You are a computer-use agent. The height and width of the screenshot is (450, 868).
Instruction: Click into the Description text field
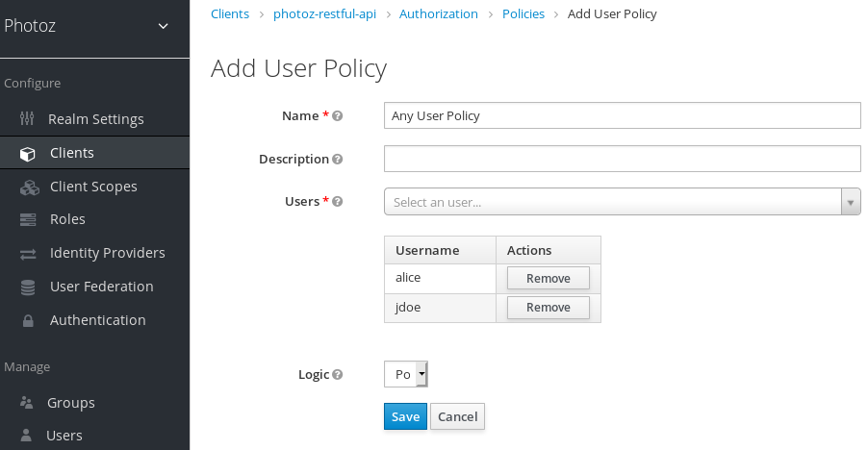click(x=622, y=159)
